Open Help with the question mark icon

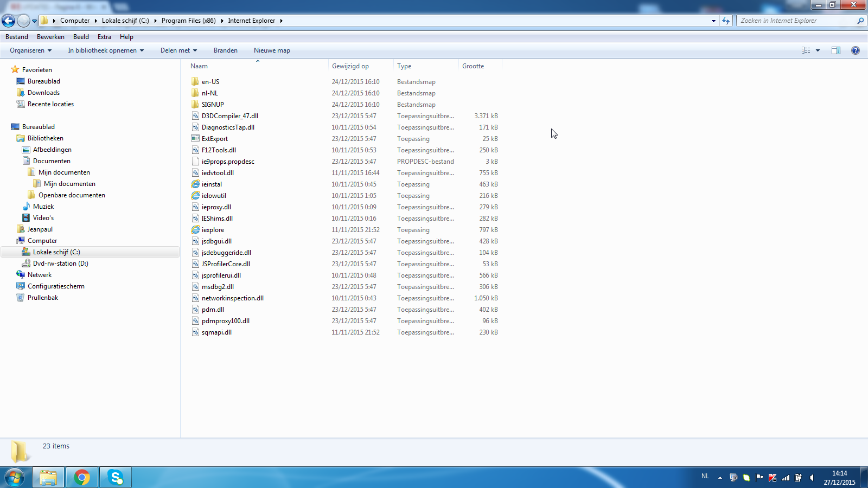pos(856,50)
